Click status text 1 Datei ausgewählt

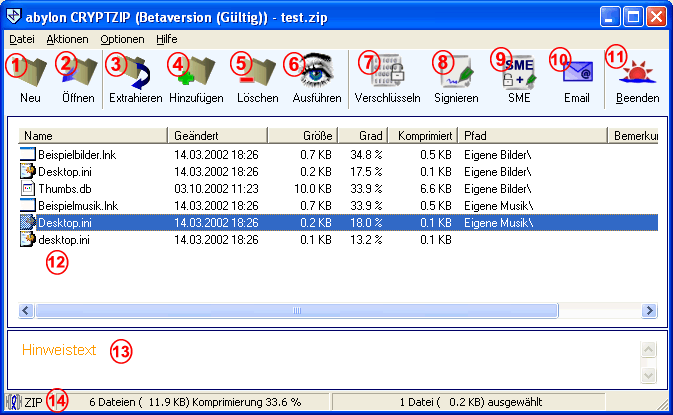(471, 402)
